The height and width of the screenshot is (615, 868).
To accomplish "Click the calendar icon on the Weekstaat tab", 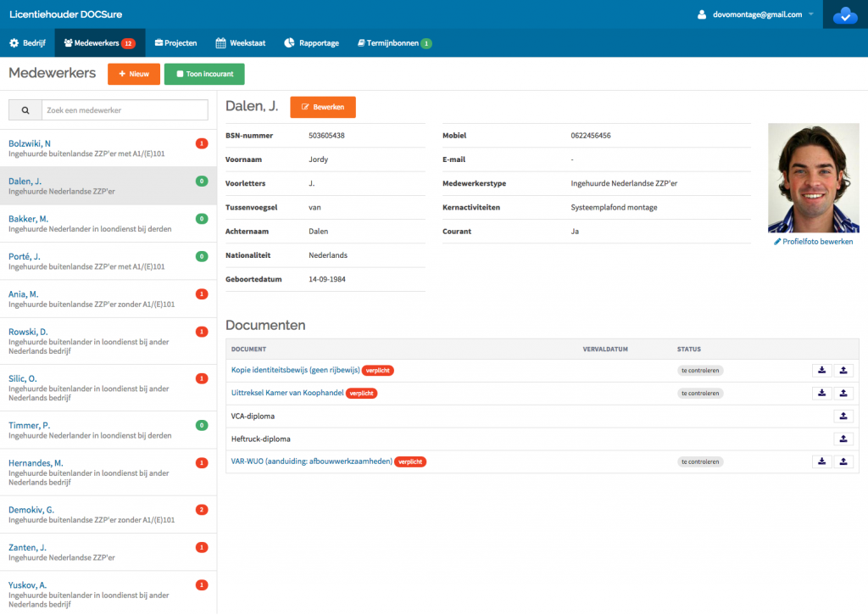I will [x=220, y=42].
